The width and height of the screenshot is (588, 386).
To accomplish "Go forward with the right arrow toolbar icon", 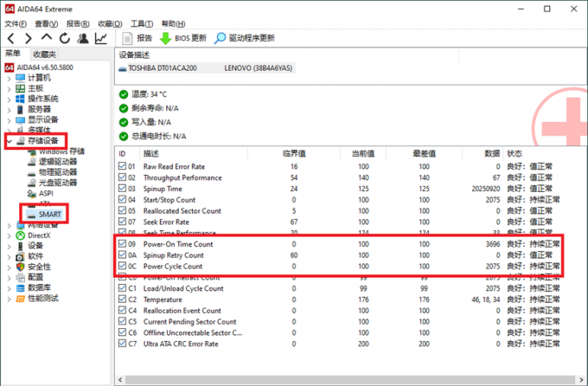I will 29,38.
